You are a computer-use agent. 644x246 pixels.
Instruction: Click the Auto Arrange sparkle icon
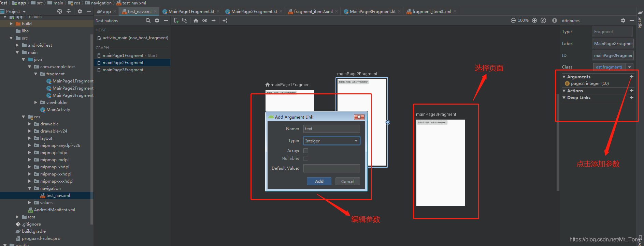coord(225,20)
